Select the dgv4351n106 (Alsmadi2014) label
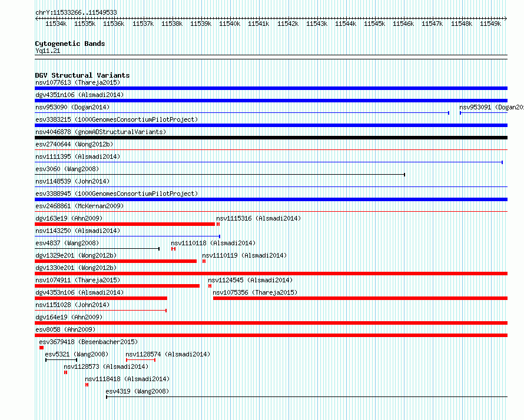 (79, 95)
